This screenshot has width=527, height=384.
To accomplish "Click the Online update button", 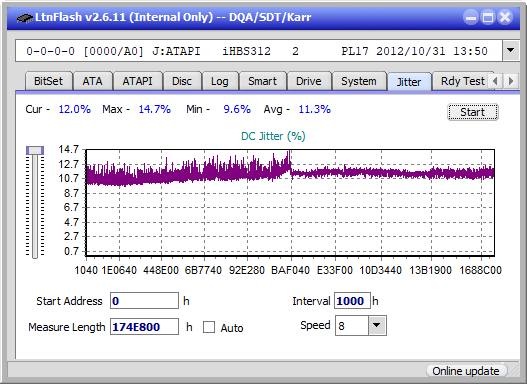I will tap(466, 371).
